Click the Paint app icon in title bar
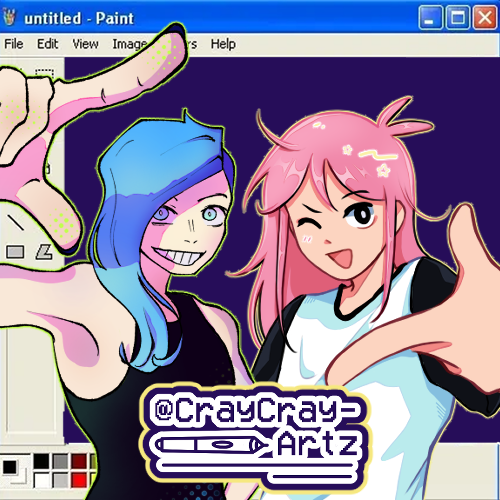This screenshot has width=500, height=500. [9, 17]
